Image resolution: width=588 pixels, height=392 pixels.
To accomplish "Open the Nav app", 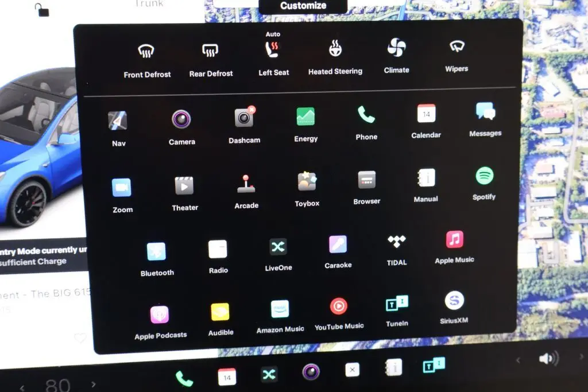I will pyautogui.click(x=118, y=129).
